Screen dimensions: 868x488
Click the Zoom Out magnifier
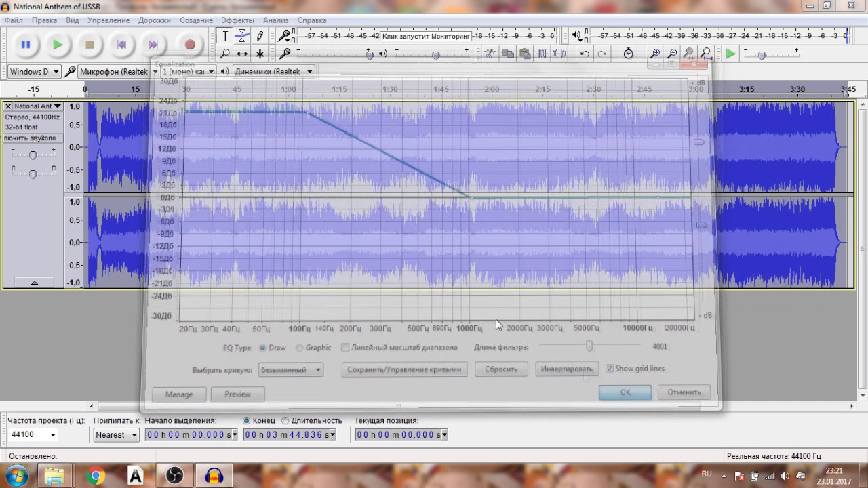tap(673, 54)
